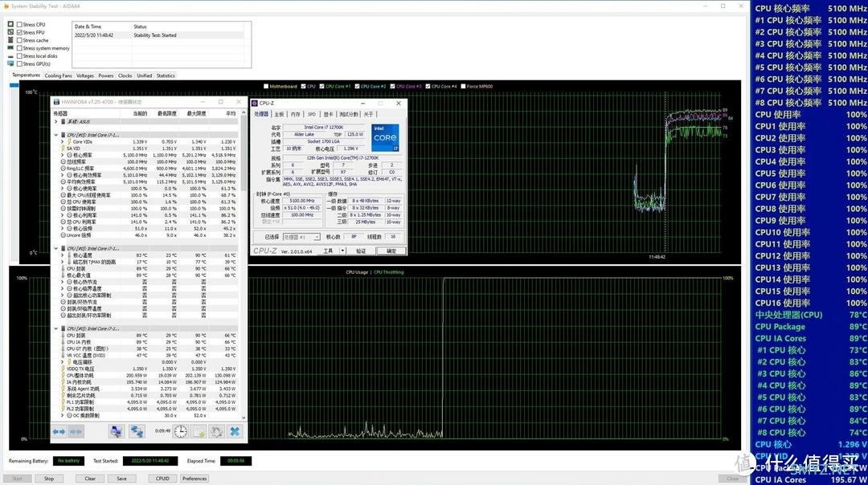Click icon beside Stress FPU
Image resolution: width=868 pixels, height=485 pixels.
tap(10, 32)
